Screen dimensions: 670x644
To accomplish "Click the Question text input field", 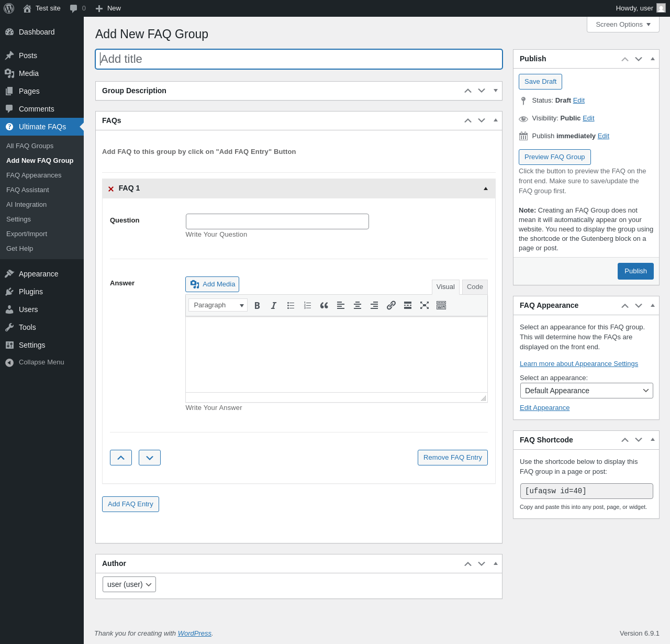I will click(x=277, y=221).
